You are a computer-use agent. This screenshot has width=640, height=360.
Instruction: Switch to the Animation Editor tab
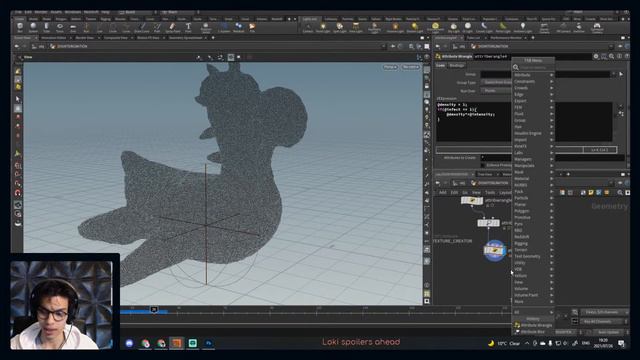click(53, 38)
